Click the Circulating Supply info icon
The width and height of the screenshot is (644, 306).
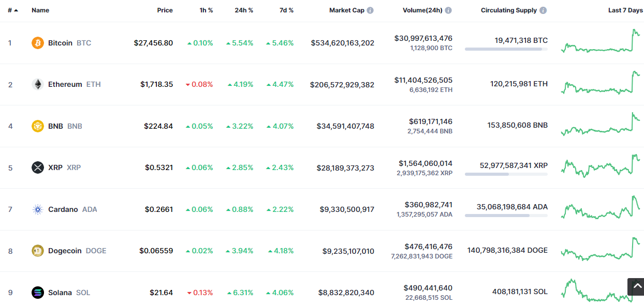543,10
